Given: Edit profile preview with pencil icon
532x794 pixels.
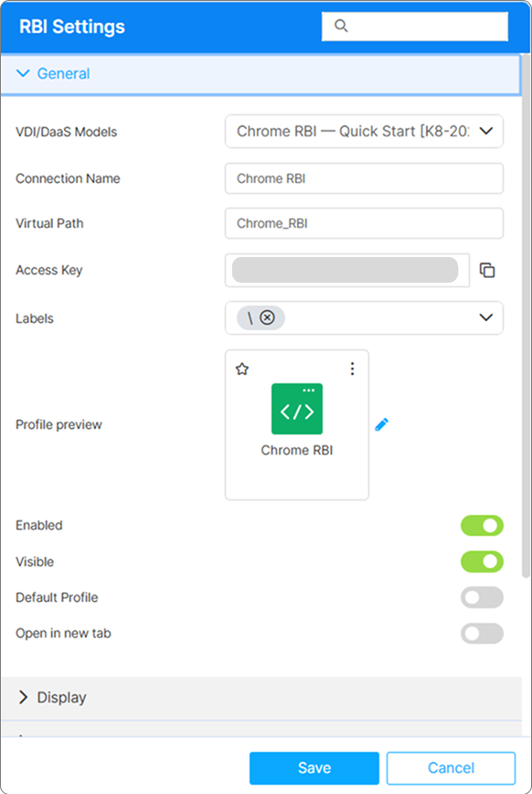Looking at the screenshot, I should click(382, 424).
